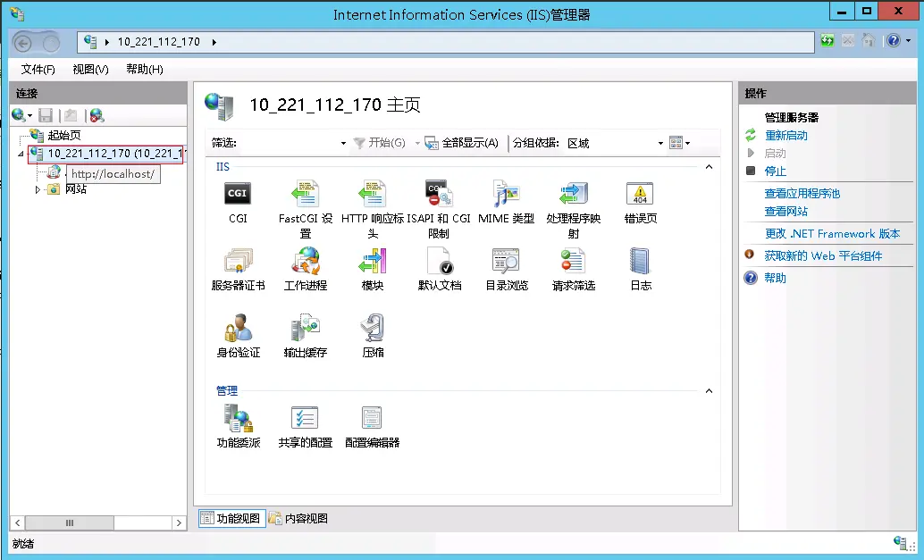924x560 pixels.
Task: Open 身份验证 feature
Action: (238, 336)
